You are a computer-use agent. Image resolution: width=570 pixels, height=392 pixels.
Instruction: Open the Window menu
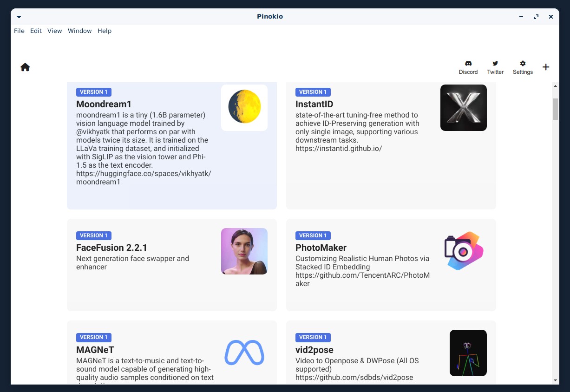point(80,31)
